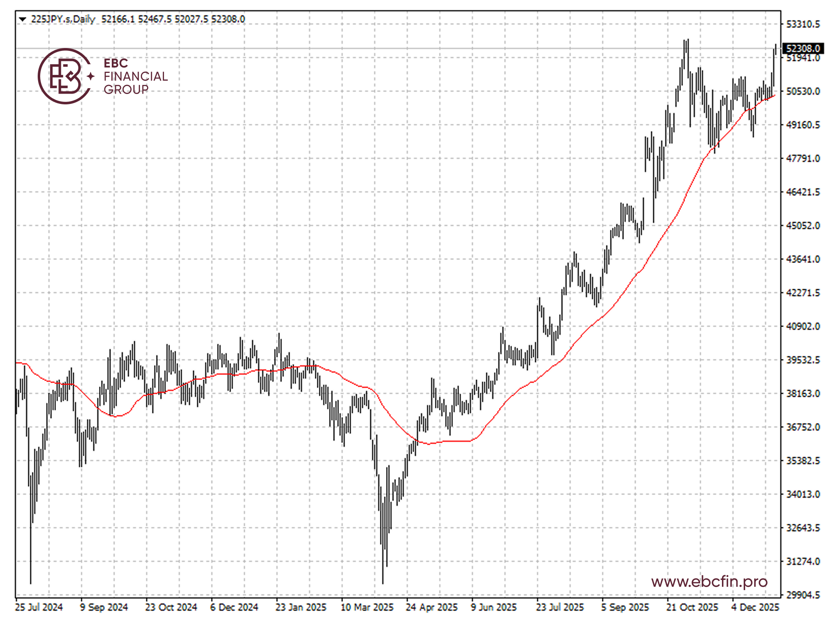The width and height of the screenshot is (840, 627).
Task: Click the 225JPY.s,Daily chart title
Action: [63, 19]
